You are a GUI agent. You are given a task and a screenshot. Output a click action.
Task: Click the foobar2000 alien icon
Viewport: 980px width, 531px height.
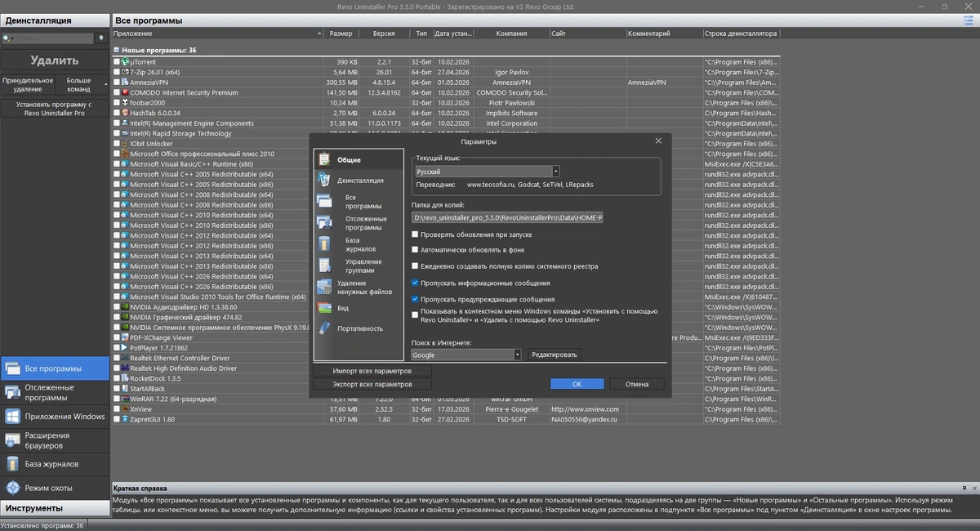pos(125,103)
